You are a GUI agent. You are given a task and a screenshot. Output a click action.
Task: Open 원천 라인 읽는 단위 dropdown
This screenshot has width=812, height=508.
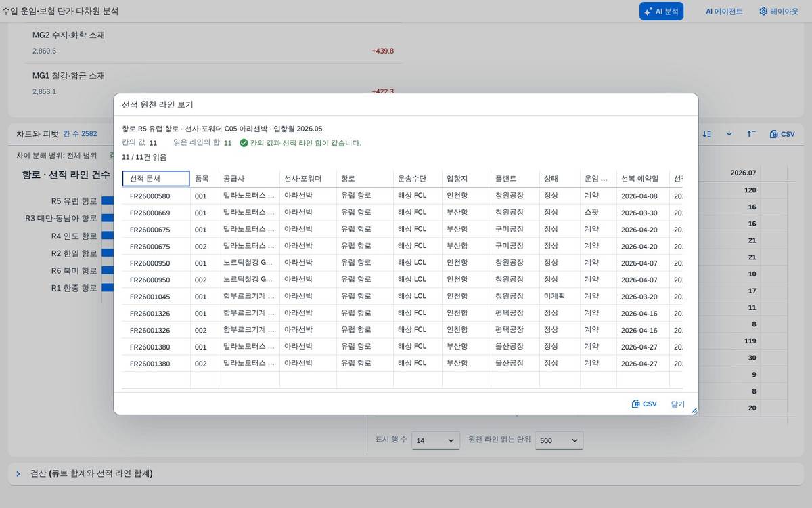click(x=559, y=440)
